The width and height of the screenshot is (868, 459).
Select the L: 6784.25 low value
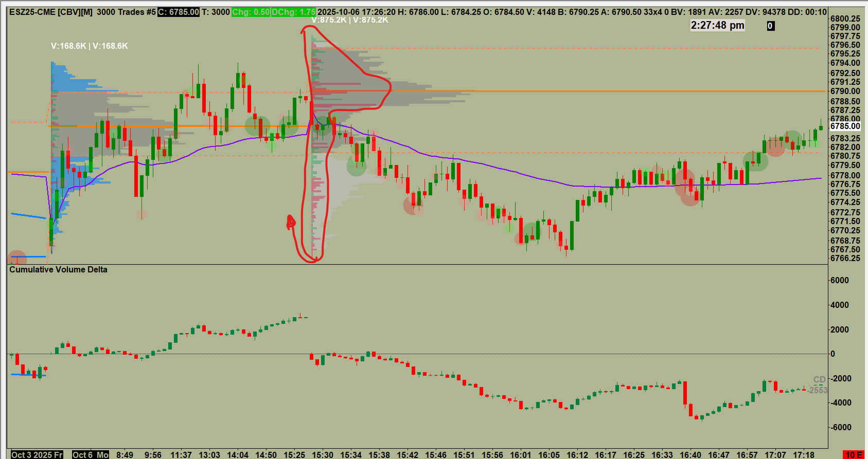pos(461,12)
